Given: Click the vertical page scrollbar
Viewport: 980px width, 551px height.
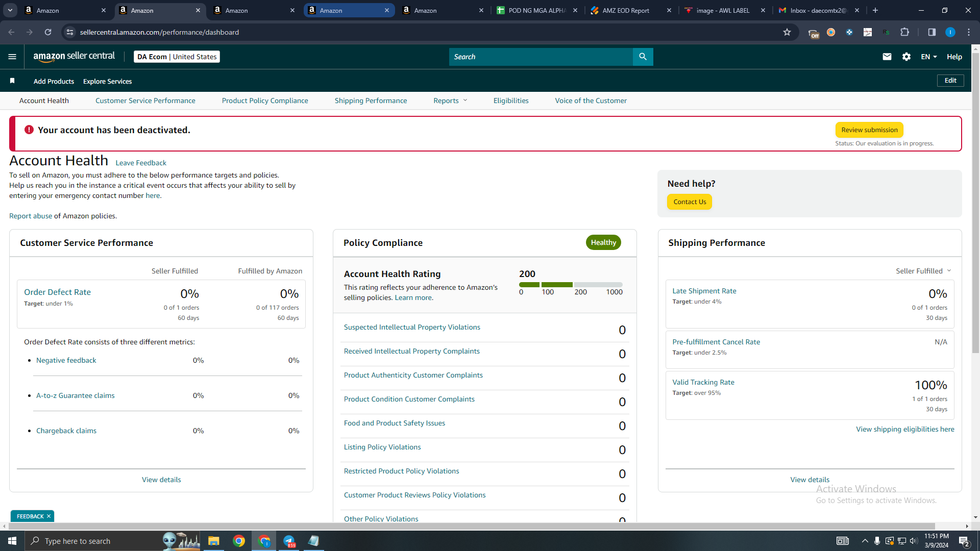Looking at the screenshot, I should point(975,203).
